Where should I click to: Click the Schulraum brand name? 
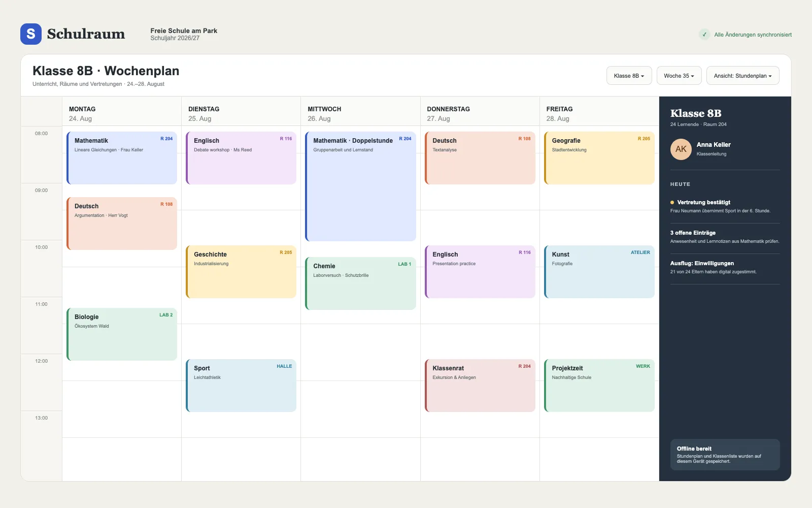click(86, 34)
